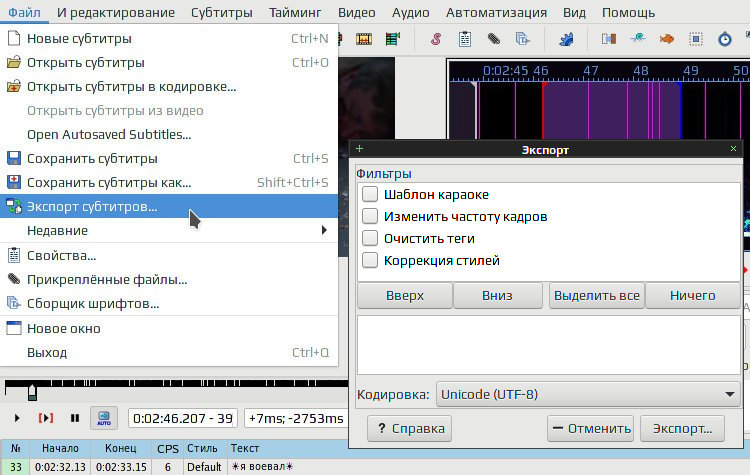Screen dimensions: 750x475
Task: Click the green plus icon in the Экспорт title bar
Action: pos(360,149)
